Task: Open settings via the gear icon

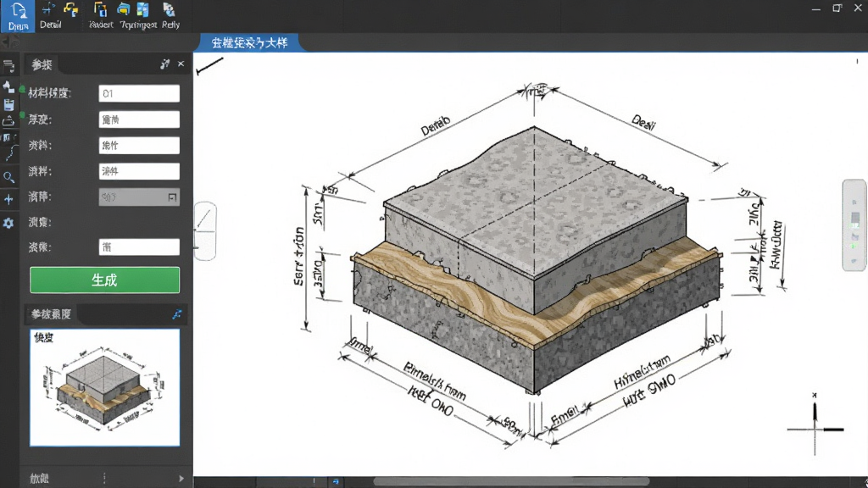Action: pyautogui.click(x=8, y=223)
